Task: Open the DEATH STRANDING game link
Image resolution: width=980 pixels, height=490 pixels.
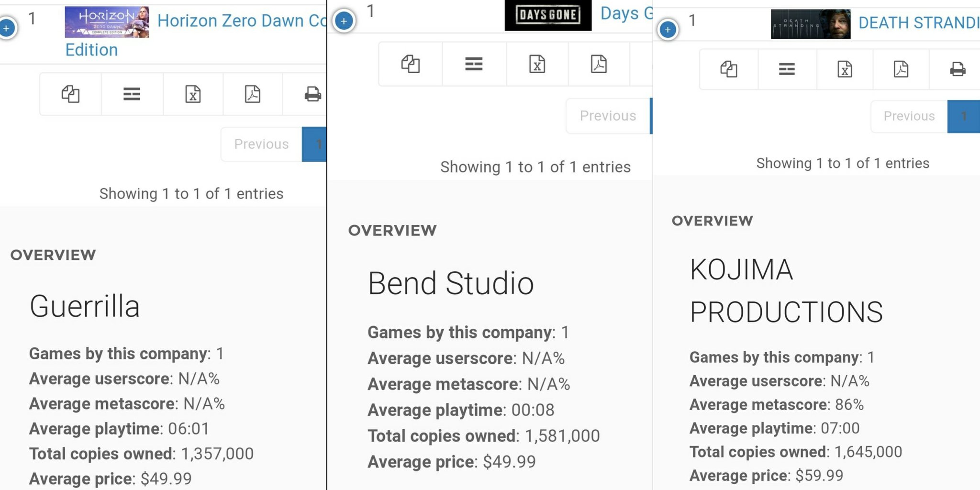Action: point(919,22)
